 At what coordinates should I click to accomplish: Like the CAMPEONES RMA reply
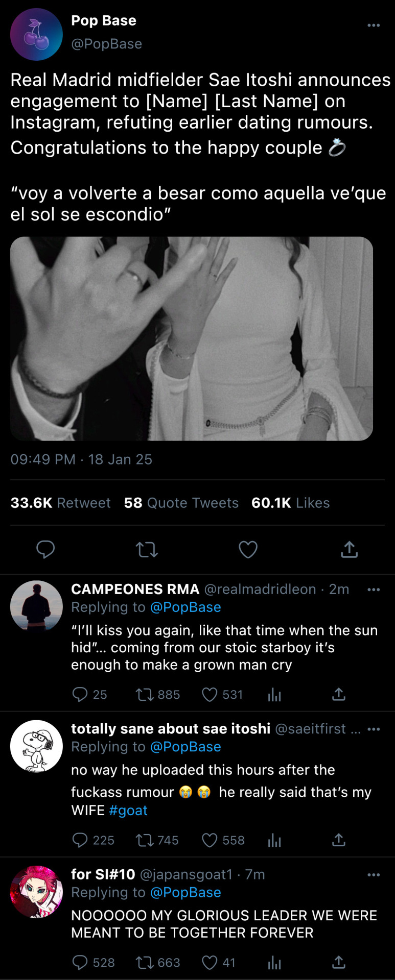210,695
